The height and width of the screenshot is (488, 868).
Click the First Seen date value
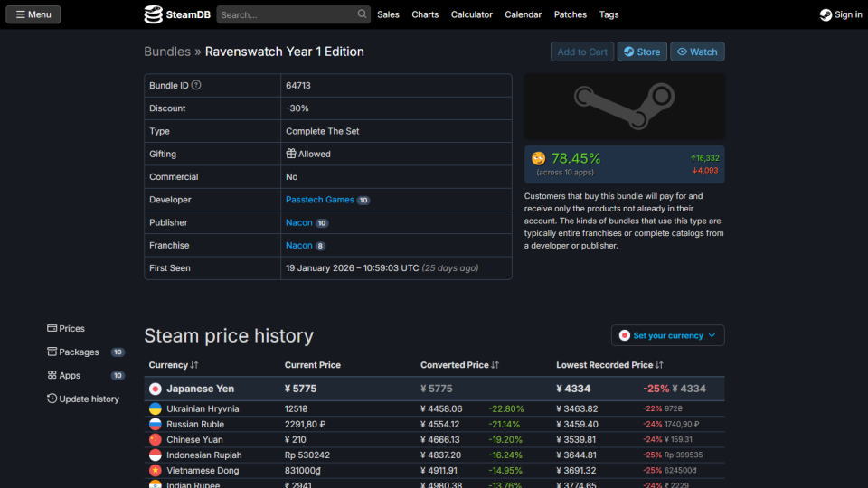382,268
